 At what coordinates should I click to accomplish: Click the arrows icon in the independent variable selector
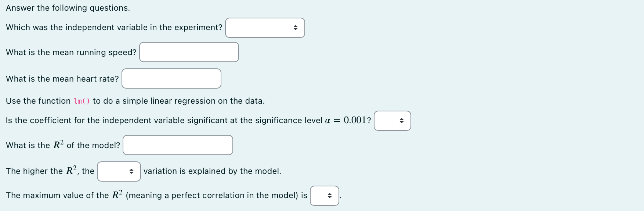pyautogui.click(x=295, y=28)
